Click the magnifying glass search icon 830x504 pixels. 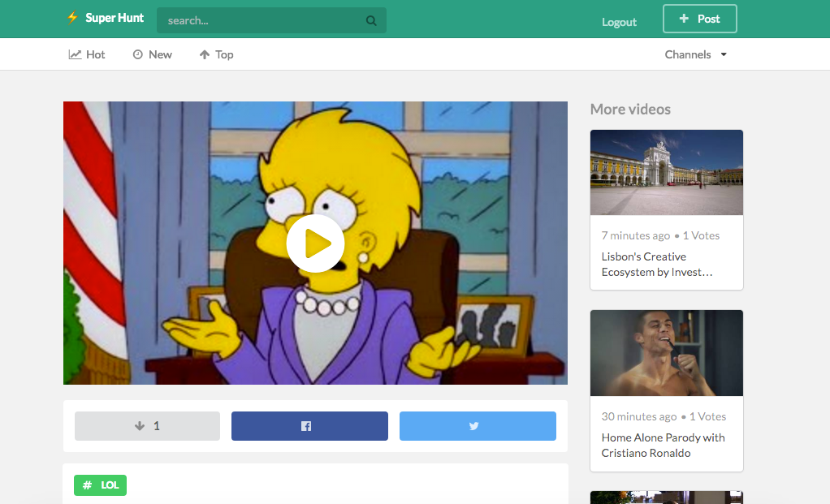click(371, 20)
